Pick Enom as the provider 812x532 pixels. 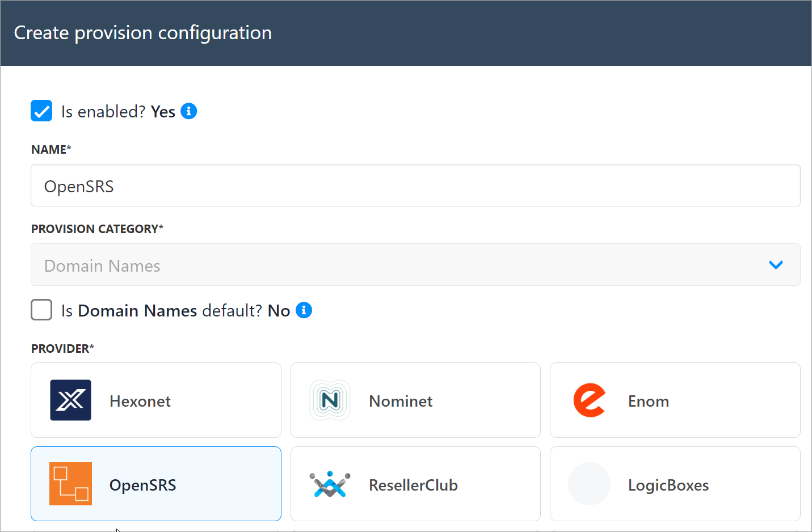pyautogui.click(x=675, y=400)
